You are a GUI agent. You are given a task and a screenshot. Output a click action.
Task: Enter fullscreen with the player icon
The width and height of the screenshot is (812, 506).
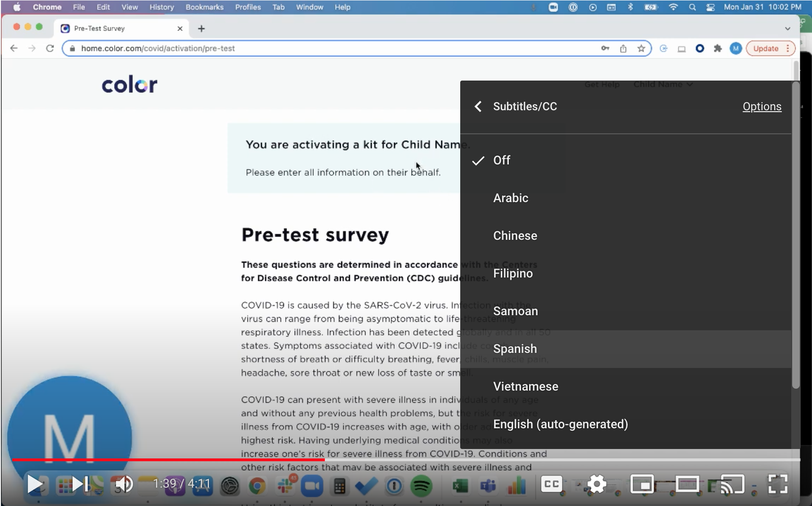777,484
